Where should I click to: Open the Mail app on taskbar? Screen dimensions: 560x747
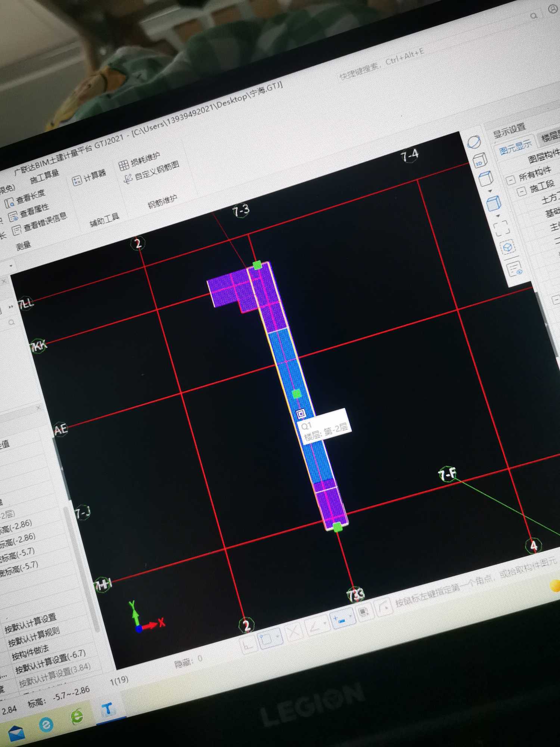[16, 733]
